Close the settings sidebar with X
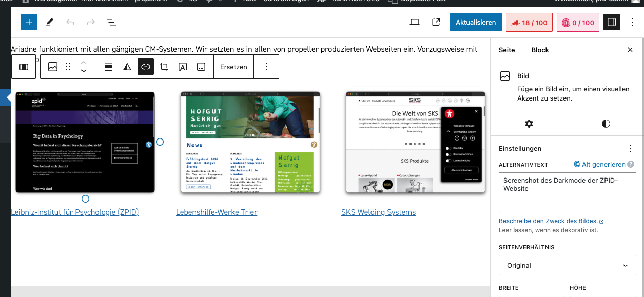 point(630,50)
